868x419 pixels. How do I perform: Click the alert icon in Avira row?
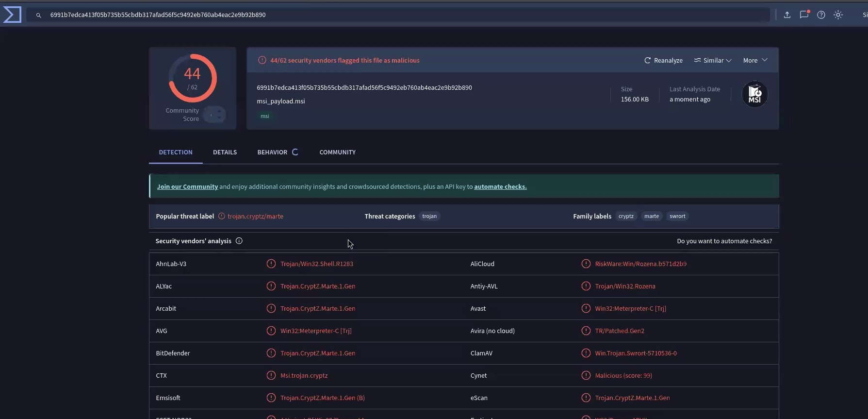586,331
